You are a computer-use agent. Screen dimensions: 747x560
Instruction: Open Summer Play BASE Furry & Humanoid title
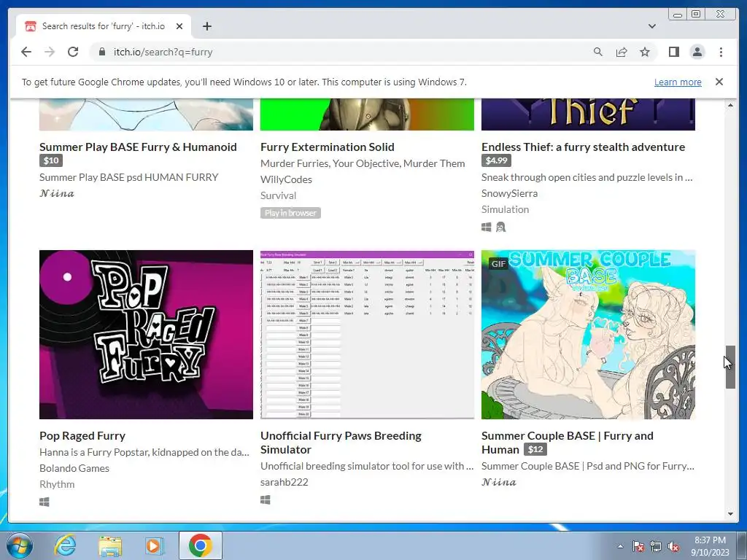(x=138, y=147)
